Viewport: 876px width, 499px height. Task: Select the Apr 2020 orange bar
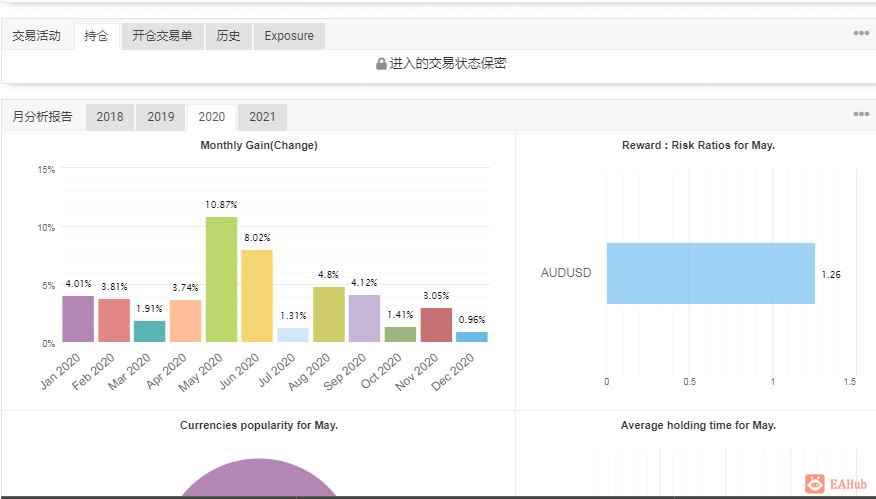pos(185,321)
